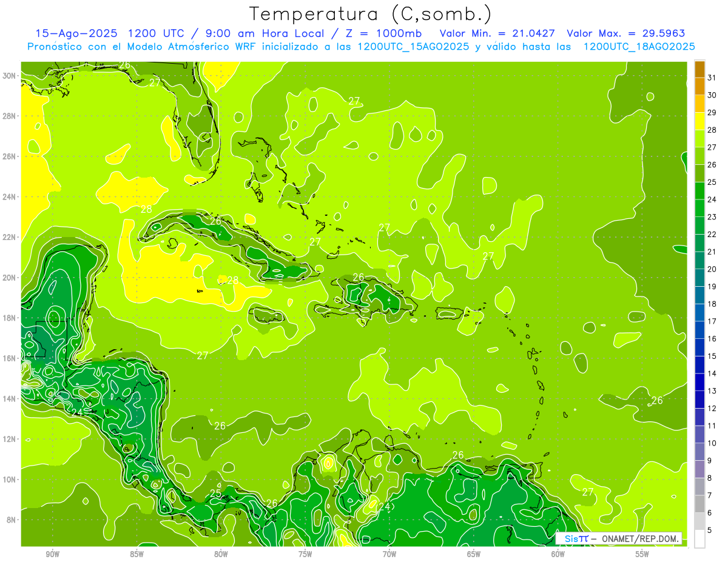Click the 31 value on the color scale
This screenshot has width=728, height=562.
(x=712, y=78)
